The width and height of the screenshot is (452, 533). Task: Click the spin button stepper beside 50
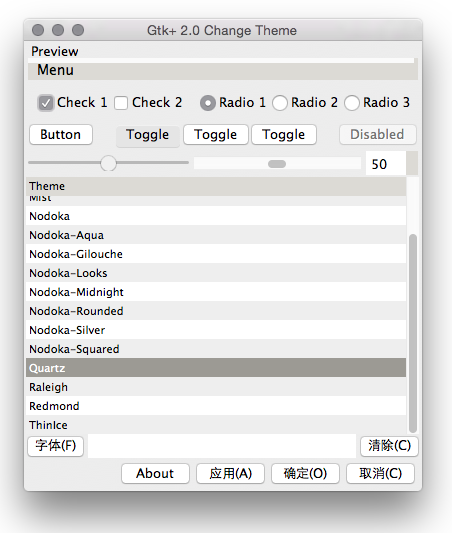click(x=412, y=164)
